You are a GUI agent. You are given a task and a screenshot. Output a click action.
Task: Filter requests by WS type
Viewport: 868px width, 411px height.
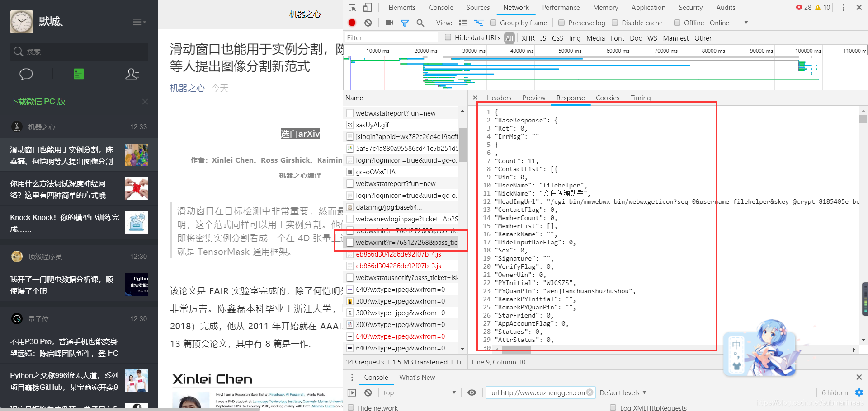tap(652, 38)
